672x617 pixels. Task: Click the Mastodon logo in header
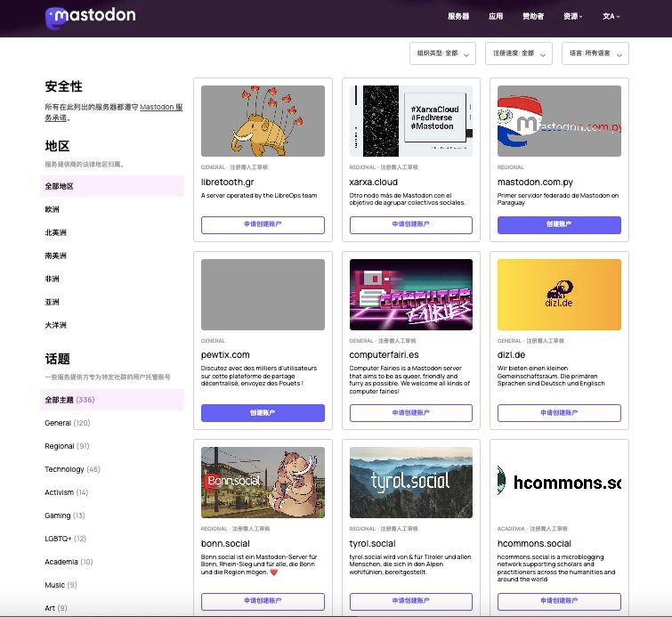coord(91,17)
